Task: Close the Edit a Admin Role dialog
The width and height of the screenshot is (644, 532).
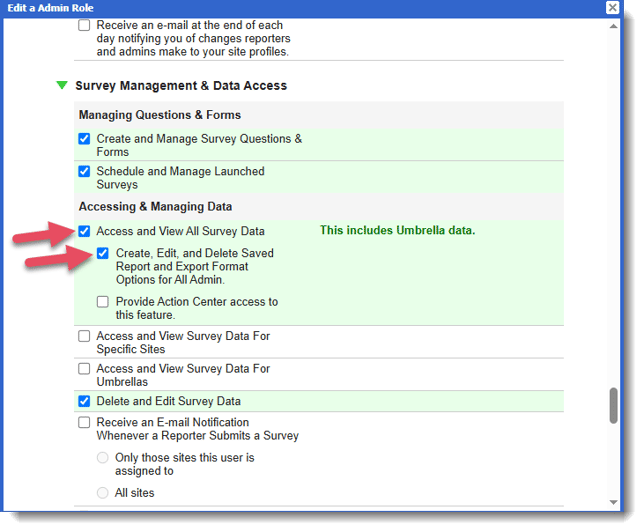Action: click(x=612, y=8)
